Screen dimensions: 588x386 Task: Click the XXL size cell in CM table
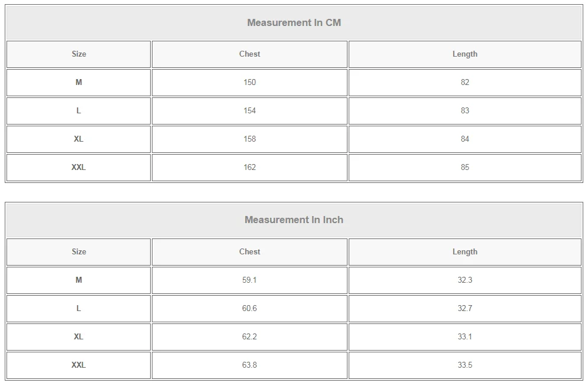(x=79, y=167)
